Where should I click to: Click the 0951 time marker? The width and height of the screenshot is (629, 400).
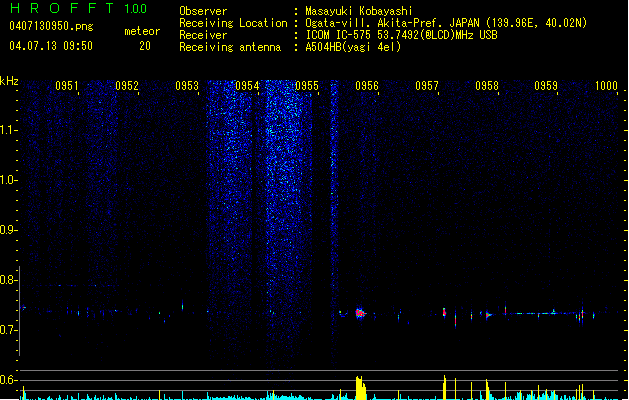(x=67, y=86)
